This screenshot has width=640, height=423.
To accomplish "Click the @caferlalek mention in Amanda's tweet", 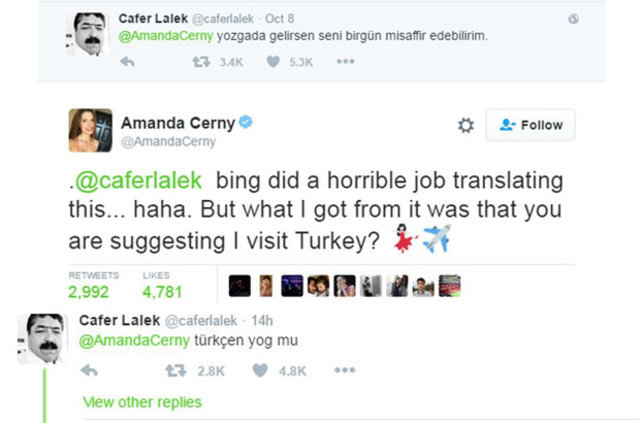I will 140,182.
